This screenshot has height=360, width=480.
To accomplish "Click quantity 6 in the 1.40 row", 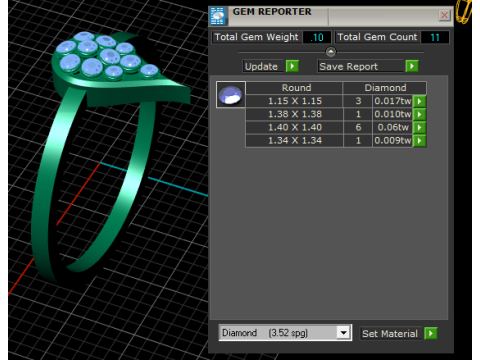I will click(358, 127).
